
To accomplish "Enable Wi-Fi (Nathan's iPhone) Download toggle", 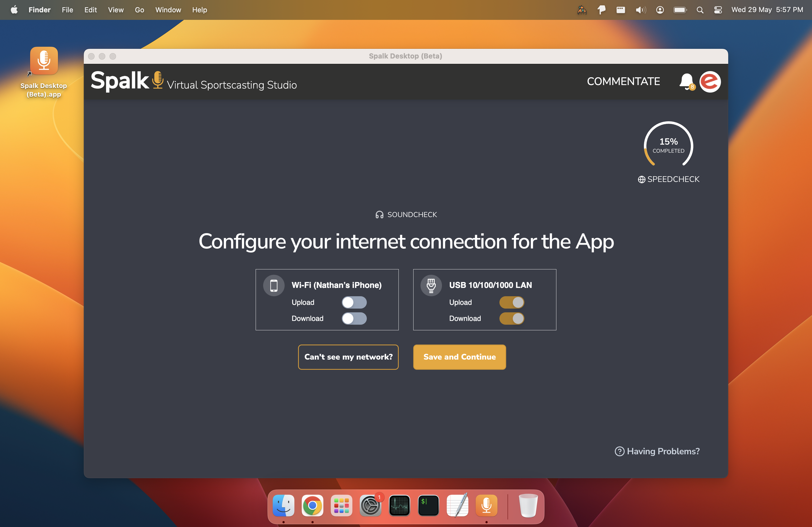I will [354, 319].
